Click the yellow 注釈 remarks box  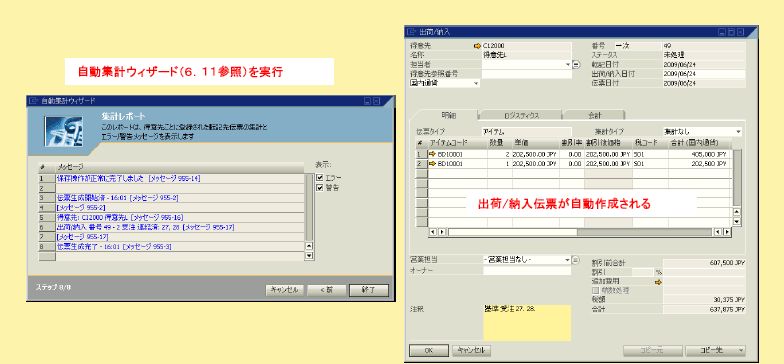526,322
